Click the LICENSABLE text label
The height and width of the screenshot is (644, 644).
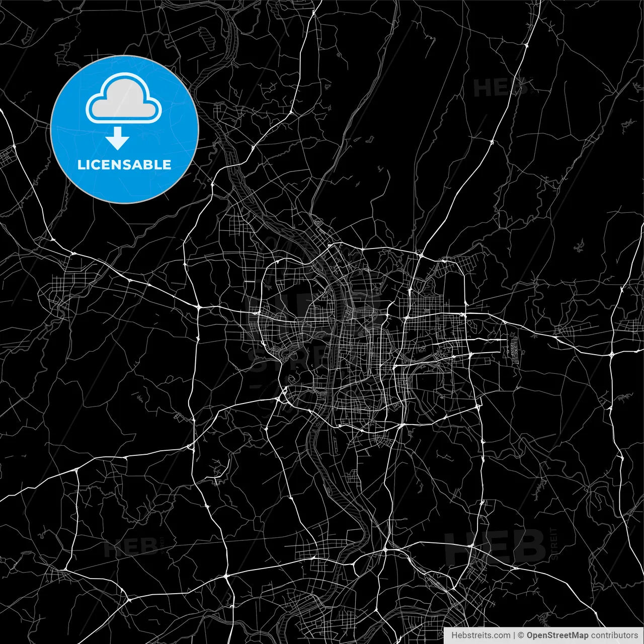click(x=124, y=163)
